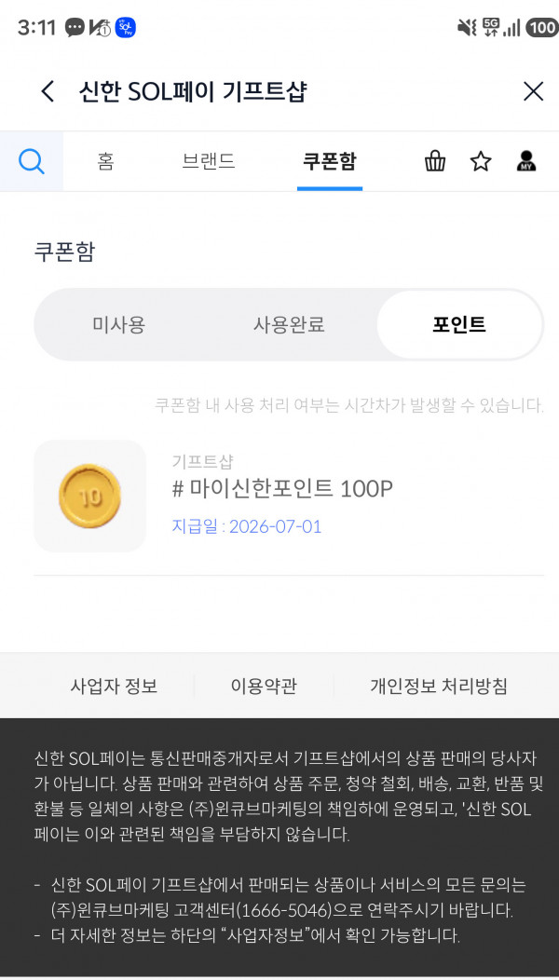The height and width of the screenshot is (980, 559).
Task: Tap the message notification icon in status bar
Action: (75, 28)
